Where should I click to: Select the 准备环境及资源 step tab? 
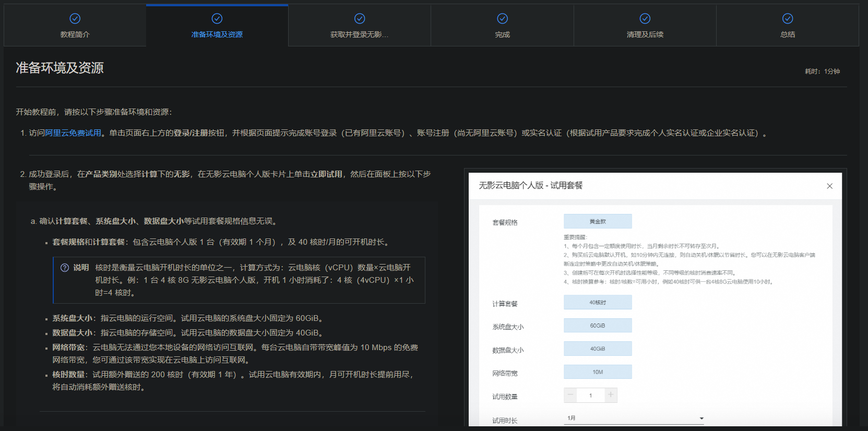[217, 26]
